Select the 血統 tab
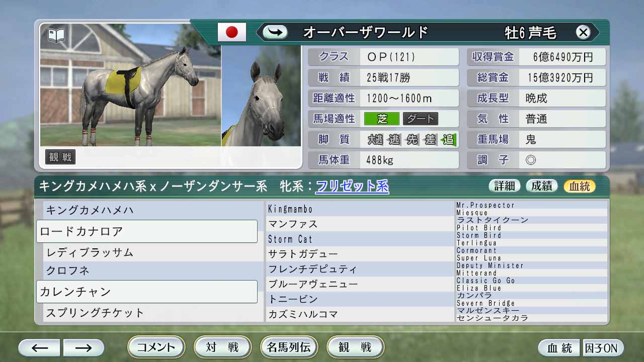 point(579,186)
